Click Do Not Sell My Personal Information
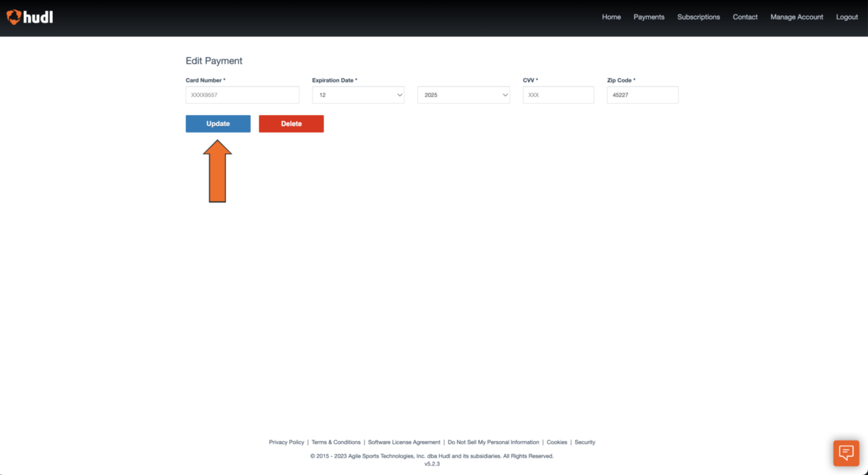Viewport: 868px width, 475px height. pyautogui.click(x=493, y=442)
